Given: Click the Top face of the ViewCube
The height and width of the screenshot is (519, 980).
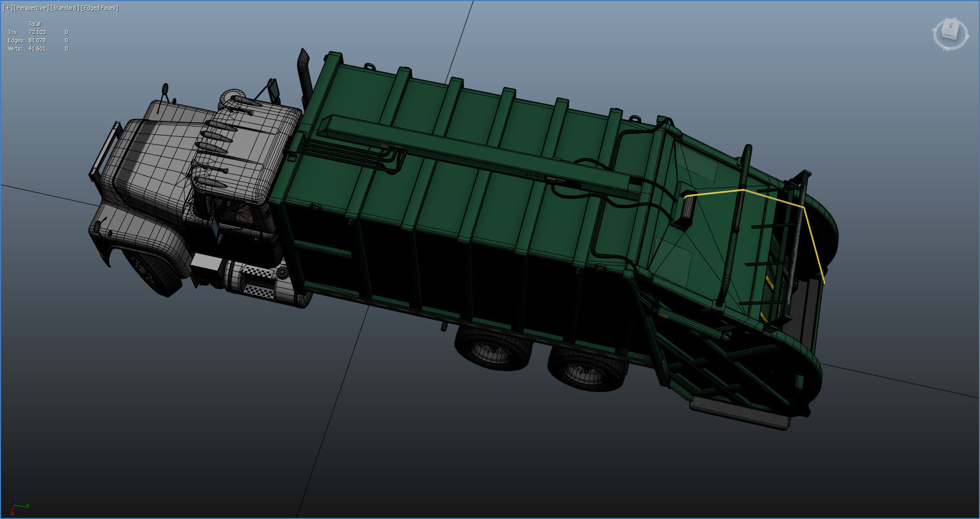Looking at the screenshot, I should (x=950, y=26).
